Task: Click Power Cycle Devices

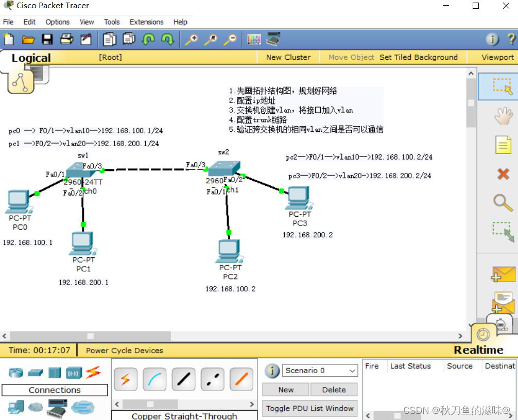Action: tap(125, 351)
